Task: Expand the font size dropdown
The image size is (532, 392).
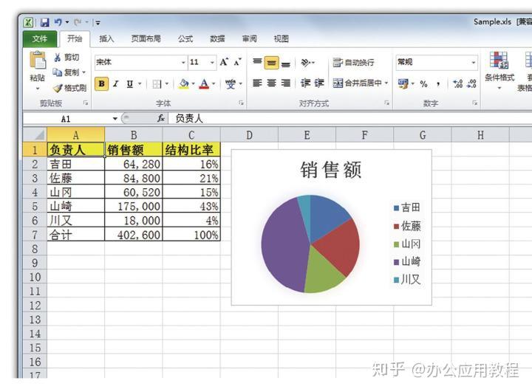Action: (212, 63)
